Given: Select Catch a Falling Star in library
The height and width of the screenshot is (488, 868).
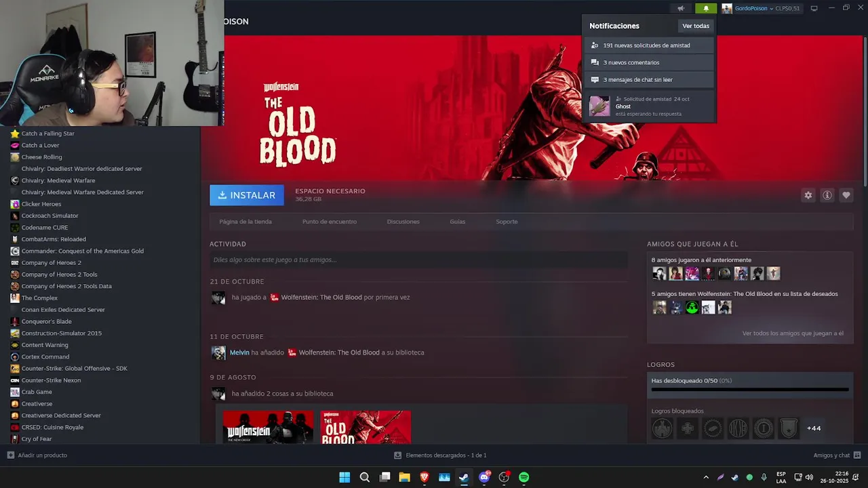Looking at the screenshot, I should click(x=48, y=134).
